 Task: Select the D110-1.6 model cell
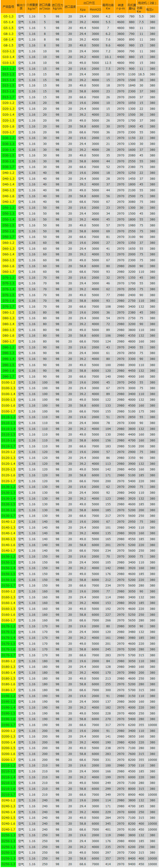coord(8,440)
